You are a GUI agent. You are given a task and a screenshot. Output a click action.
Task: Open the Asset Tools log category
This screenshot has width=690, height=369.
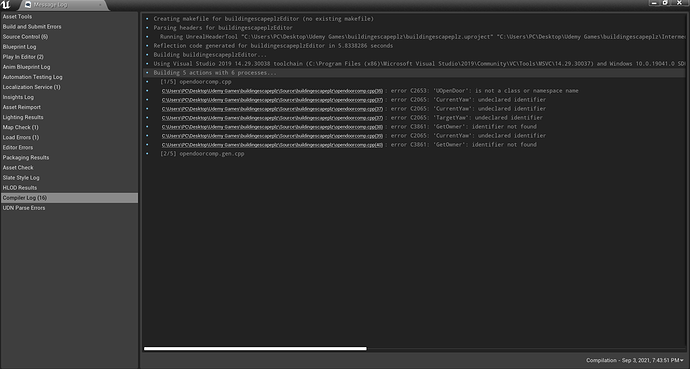pos(69,17)
